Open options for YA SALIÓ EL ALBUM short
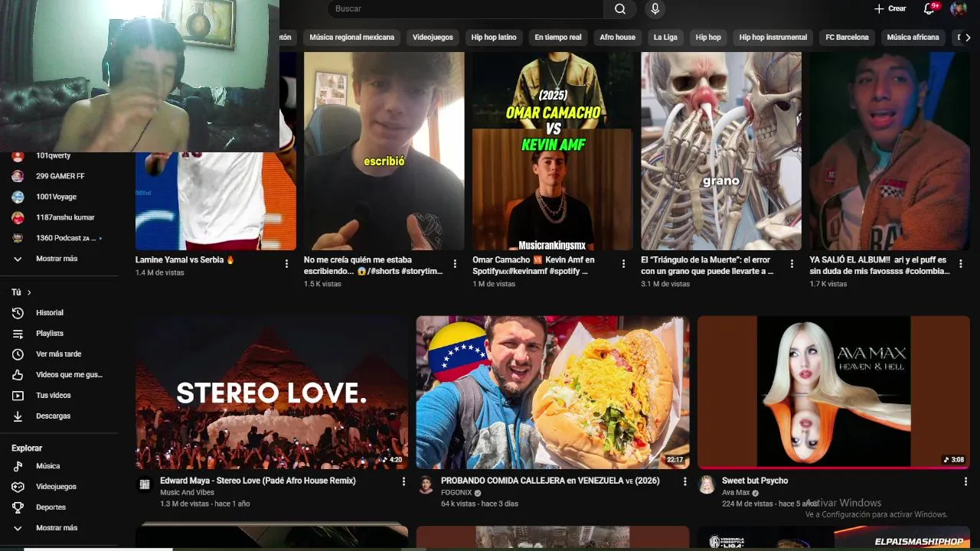The height and width of the screenshot is (551, 980). [960, 263]
